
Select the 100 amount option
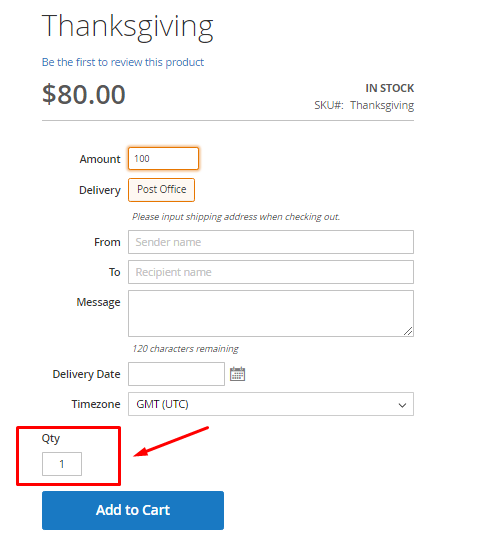[163, 159]
